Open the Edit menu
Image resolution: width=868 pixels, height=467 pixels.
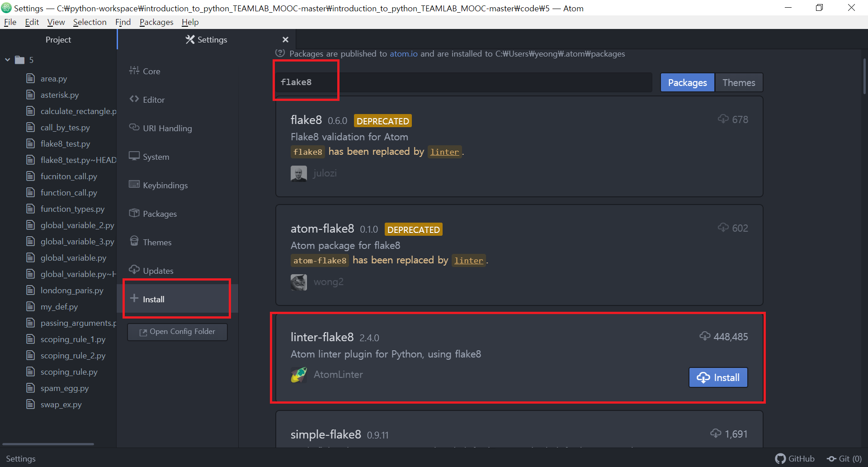32,22
